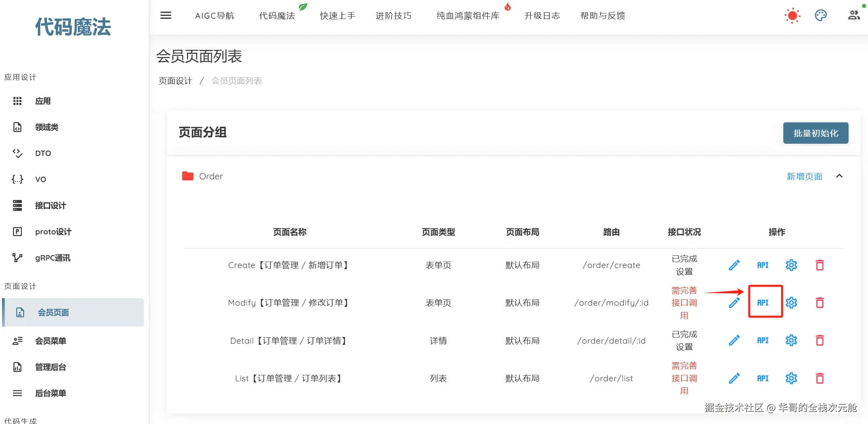868x424 pixels.
Task: Delete the Detail page row
Action: 820,340
